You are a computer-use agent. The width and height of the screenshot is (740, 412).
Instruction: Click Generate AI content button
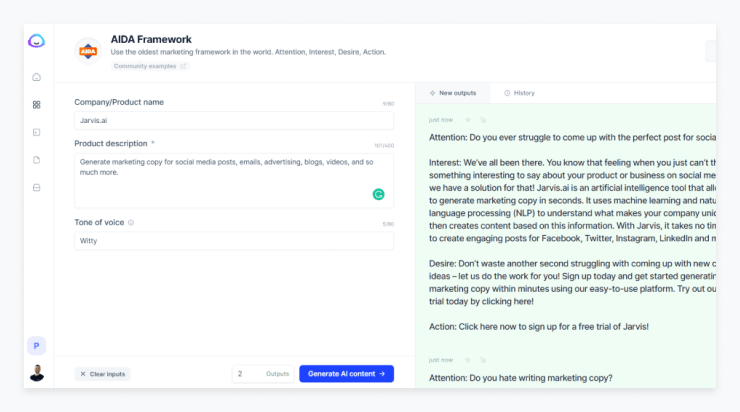pyautogui.click(x=346, y=374)
